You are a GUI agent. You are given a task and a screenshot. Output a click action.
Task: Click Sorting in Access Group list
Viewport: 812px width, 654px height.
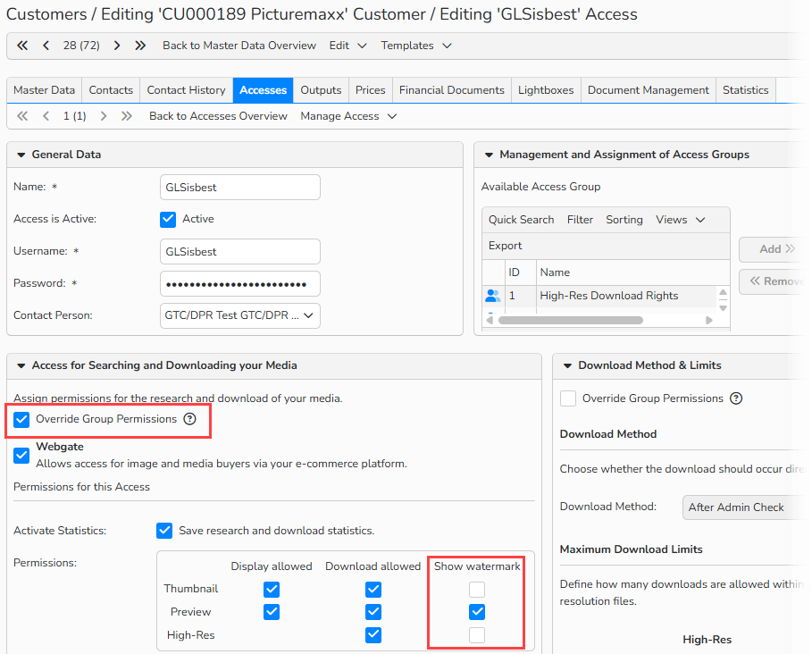[624, 220]
